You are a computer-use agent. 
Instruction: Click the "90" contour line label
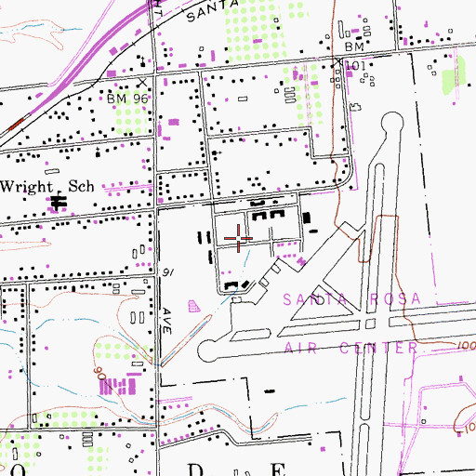click(99, 373)
